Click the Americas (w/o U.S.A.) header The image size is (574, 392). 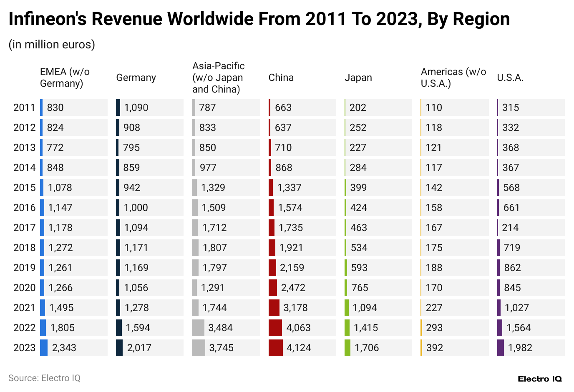coord(453,78)
